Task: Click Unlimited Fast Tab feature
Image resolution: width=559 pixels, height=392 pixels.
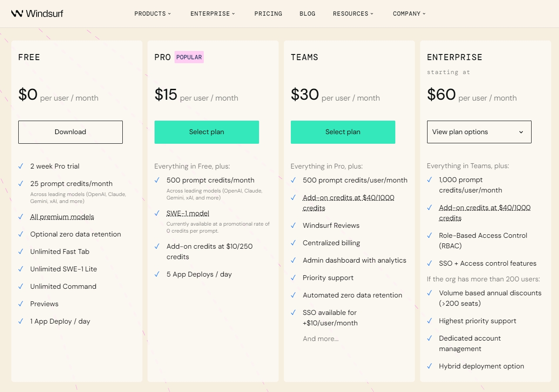Action: (x=60, y=252)
